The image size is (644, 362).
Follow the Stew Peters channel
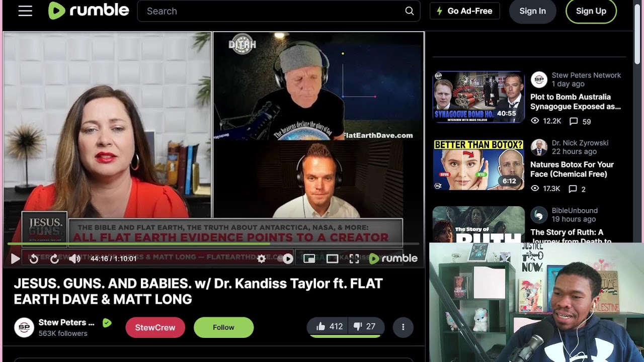click(223, 327)
